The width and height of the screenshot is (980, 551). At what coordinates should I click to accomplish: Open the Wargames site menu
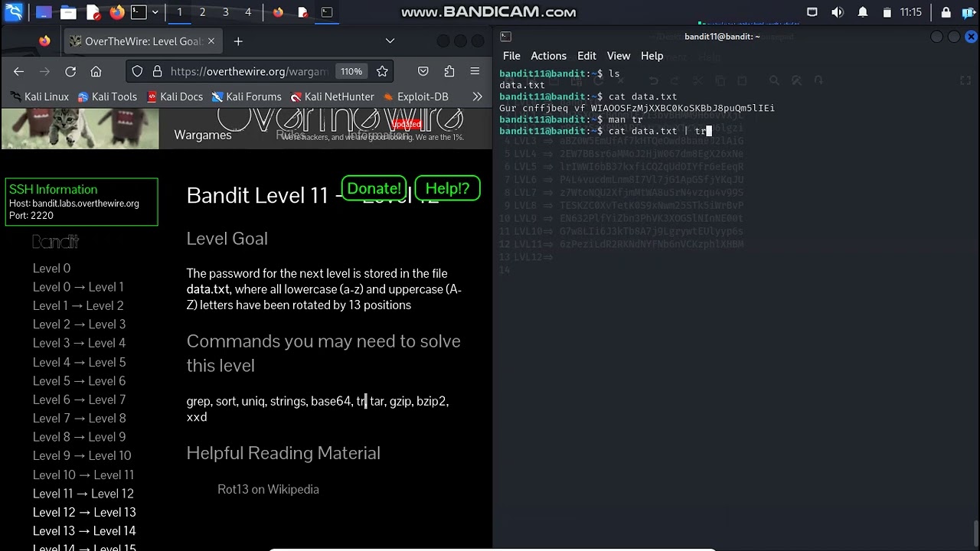click(202, 135)
